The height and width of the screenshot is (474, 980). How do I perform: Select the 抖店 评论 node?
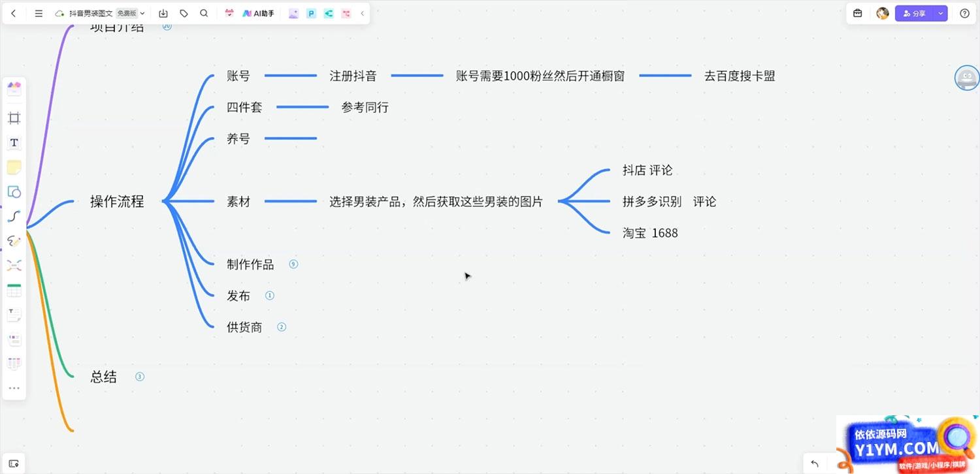tap(647, 170)
